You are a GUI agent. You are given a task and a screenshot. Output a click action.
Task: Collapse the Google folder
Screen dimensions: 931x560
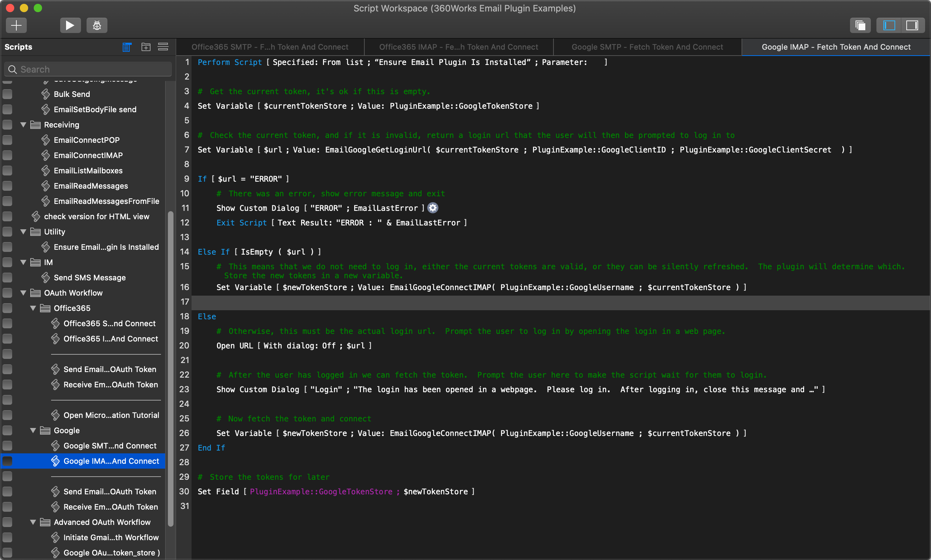(x=33, y=430)
